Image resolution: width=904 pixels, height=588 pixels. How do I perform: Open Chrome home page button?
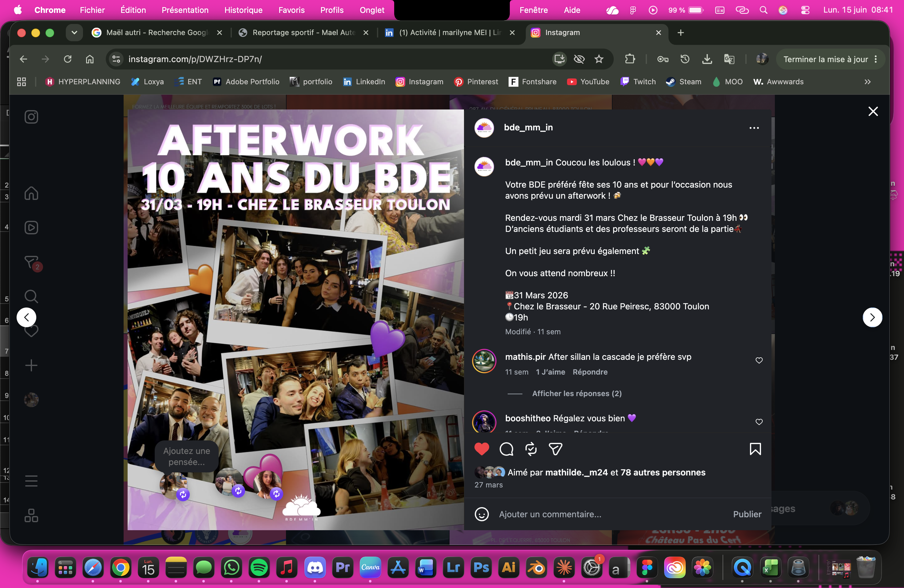click(x=90, y=59)
